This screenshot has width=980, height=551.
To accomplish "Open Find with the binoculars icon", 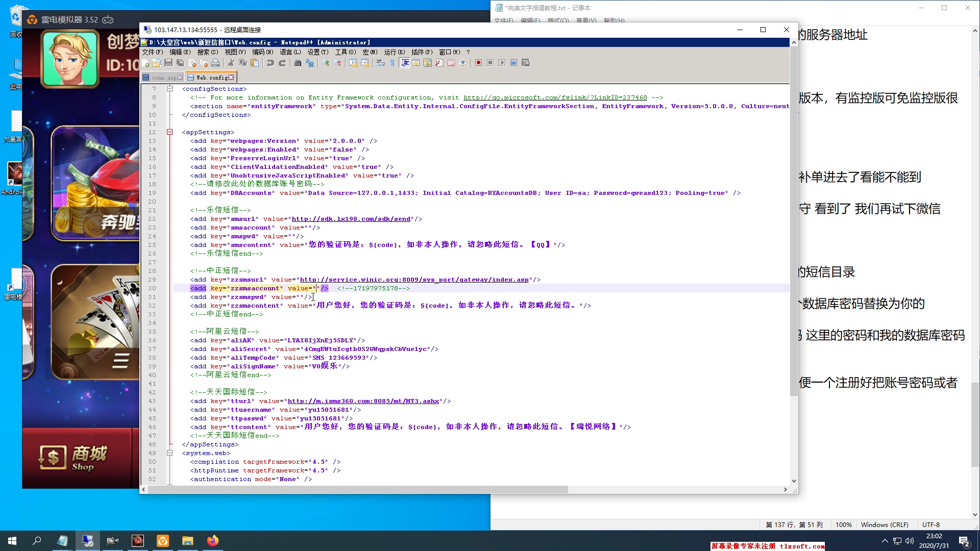I will click(x=298, y=63).
